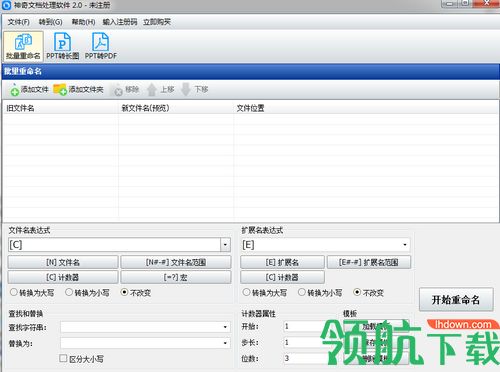Open the PPT转PDF tool

tap(101, 46)
